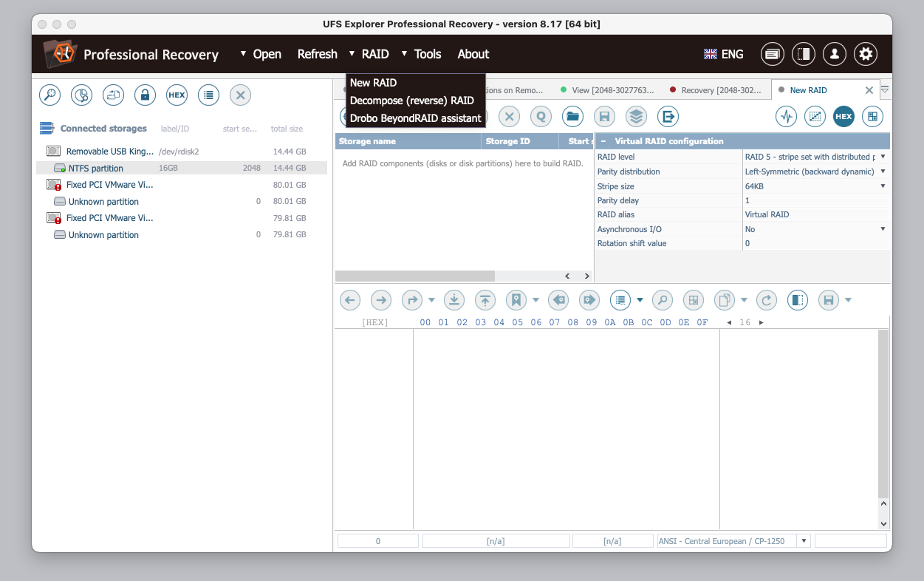Switch to the Recovery [2048-302... tab
This screenshot has height=581, width=924.
[x=714, y=90]
